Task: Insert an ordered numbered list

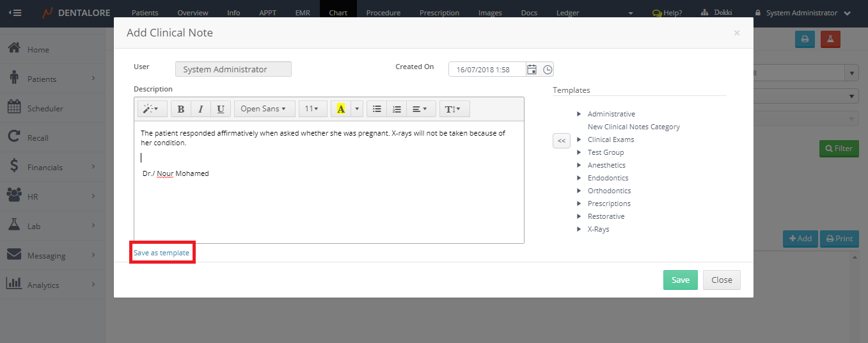Action: 397,109
